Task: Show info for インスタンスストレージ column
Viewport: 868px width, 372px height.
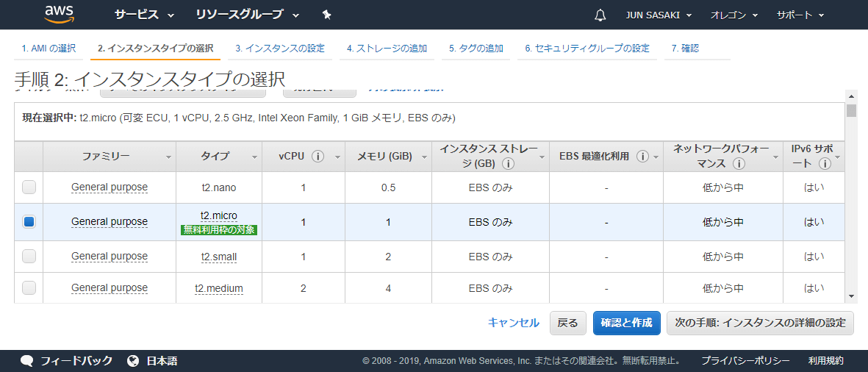Action: click(x=507, y=164)
